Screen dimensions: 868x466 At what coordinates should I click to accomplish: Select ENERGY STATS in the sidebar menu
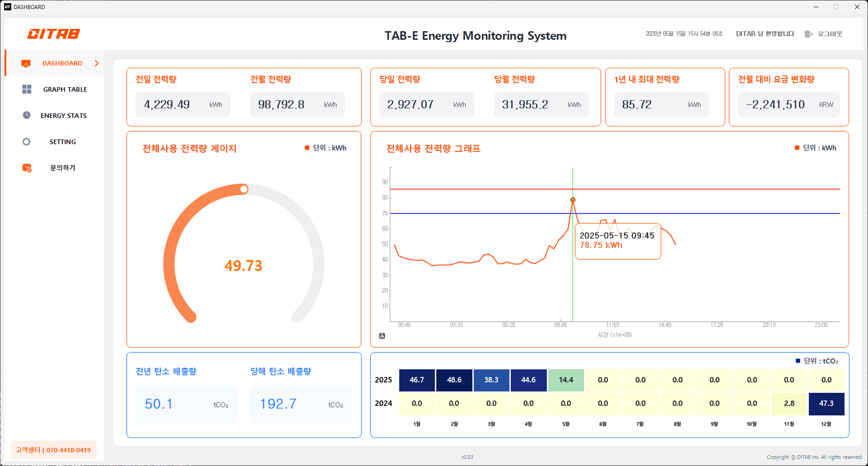pos(63,115)
